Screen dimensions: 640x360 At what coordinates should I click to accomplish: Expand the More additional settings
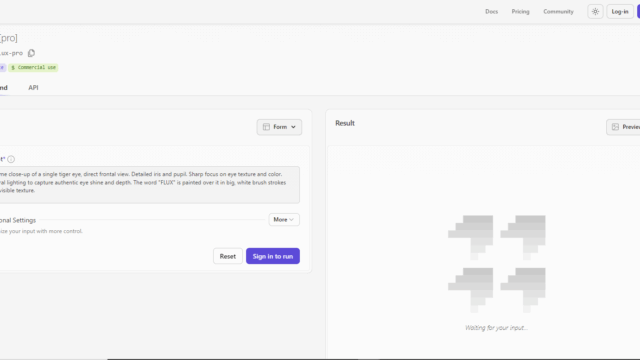284,220
